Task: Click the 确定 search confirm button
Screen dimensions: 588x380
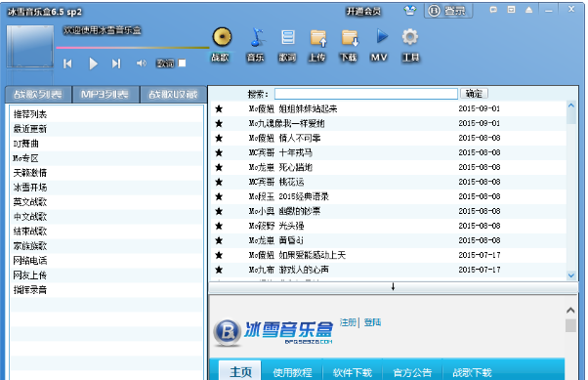Action: pyautogui.click(x=474, y=94)
